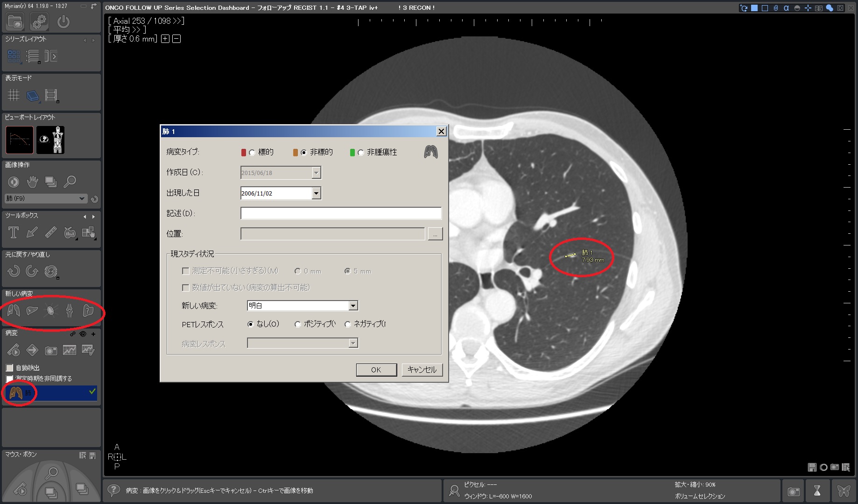Select the 肺 1 lesion list entry
Viewport: 858px width, 504px height.
click(51, 393)
